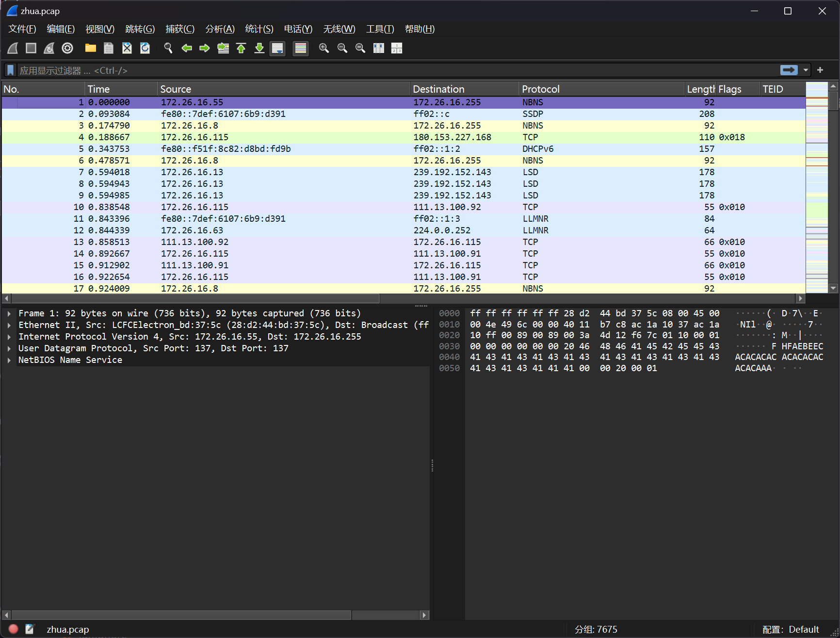Click the 配置: Default profile status entry
Image resolution: width=840 pixels, height=638 pixels.
click(791, 629)
